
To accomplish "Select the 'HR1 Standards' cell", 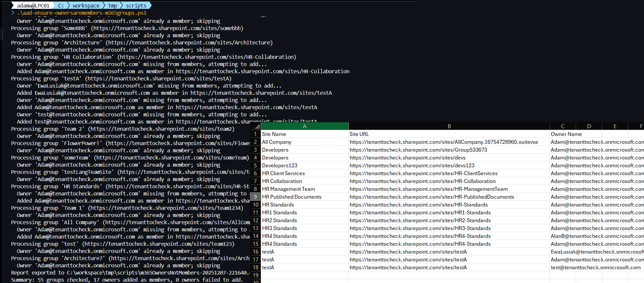I will click(305, 212).
